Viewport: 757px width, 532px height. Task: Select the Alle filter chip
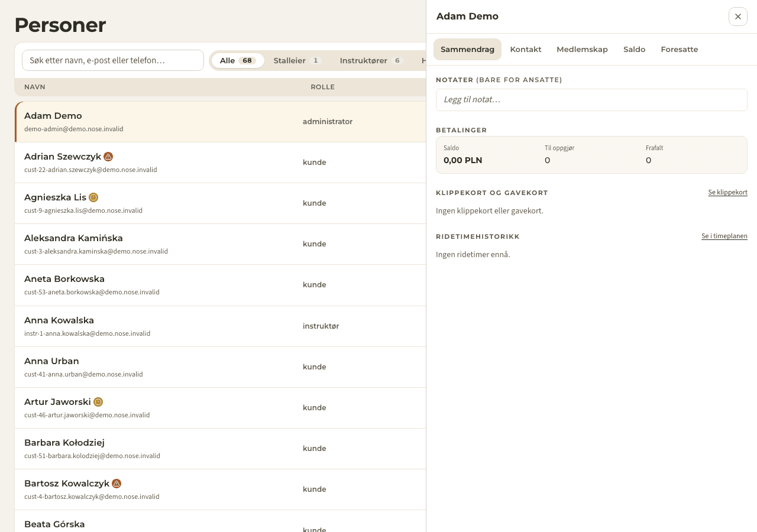pyautogui.click(x=238, y=60)
